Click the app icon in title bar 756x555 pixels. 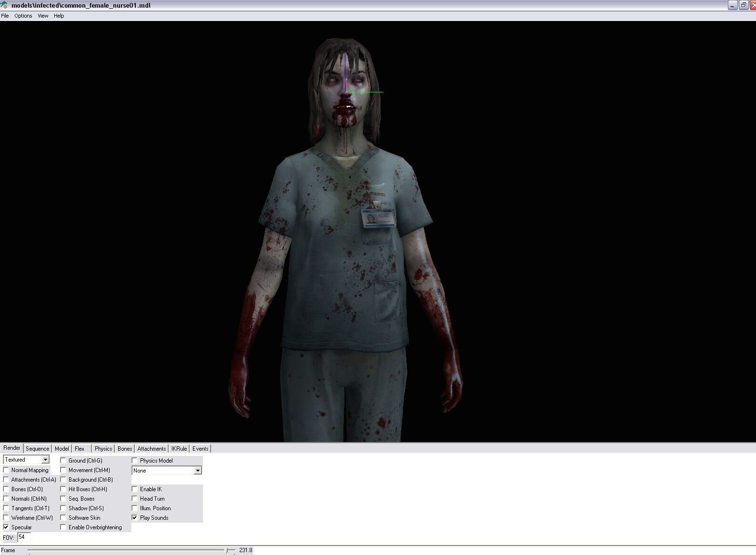click(x=4, y=5)
